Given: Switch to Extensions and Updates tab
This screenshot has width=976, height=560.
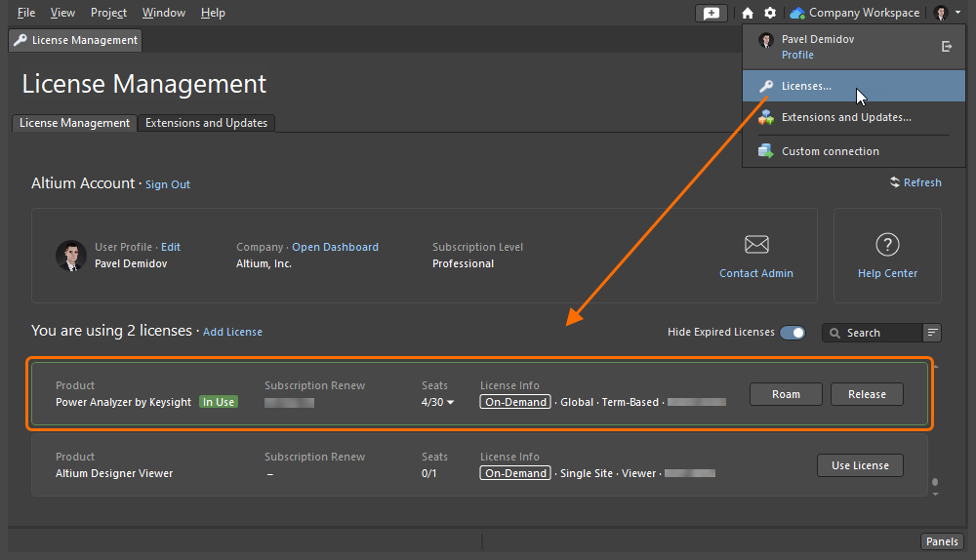Looking at the screenshot, I should [x=206, y=123].
